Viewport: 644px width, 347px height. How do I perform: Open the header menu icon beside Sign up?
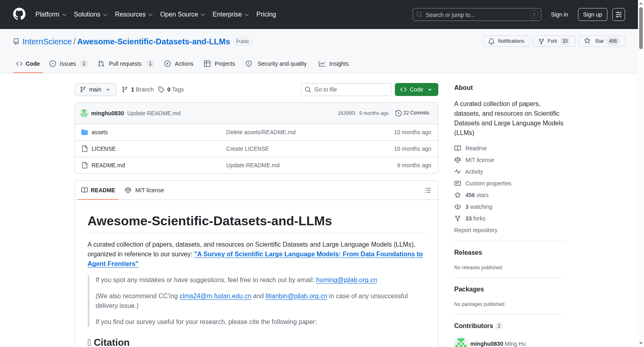[x=619, y=15]
